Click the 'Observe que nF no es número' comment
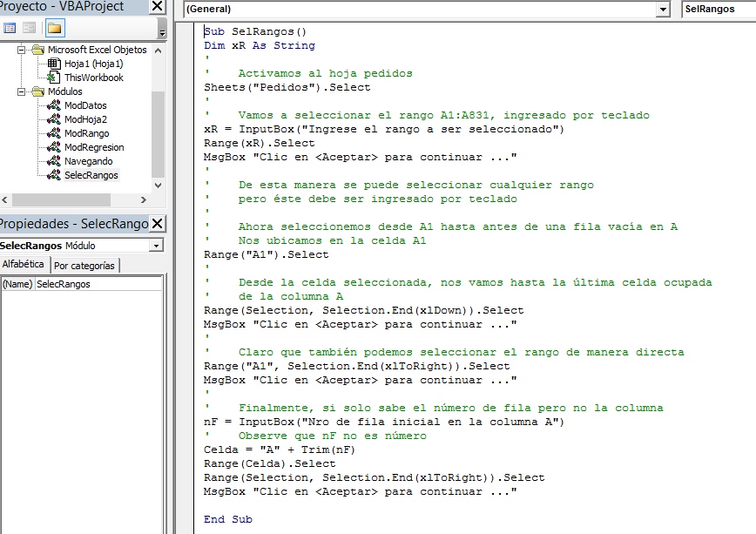 (333, 436)
